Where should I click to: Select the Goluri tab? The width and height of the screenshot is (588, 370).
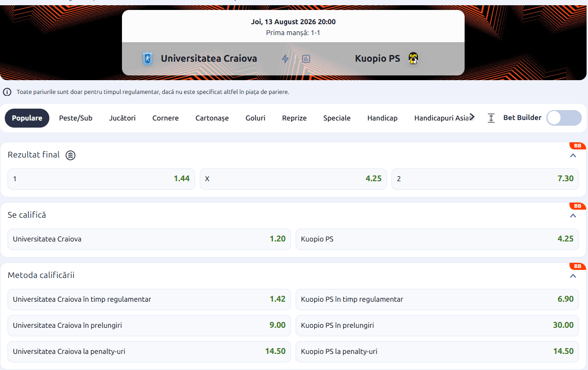pyautogui.click(x=255, y=118)
